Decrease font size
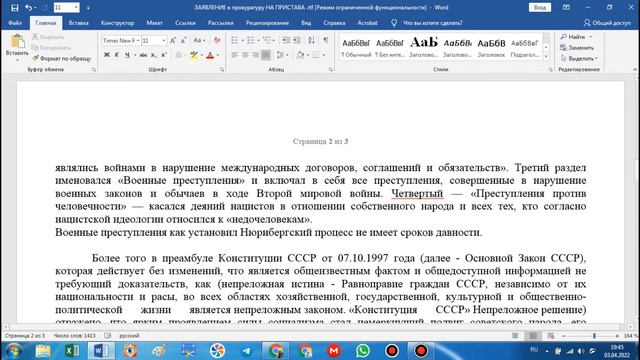Image resolution: width=640 pixels, height=360 pixels. point(183,40)
